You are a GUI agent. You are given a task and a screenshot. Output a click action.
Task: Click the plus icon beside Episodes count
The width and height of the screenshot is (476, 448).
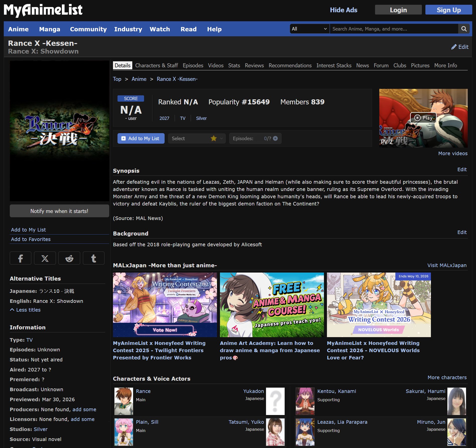coord(275,138)
